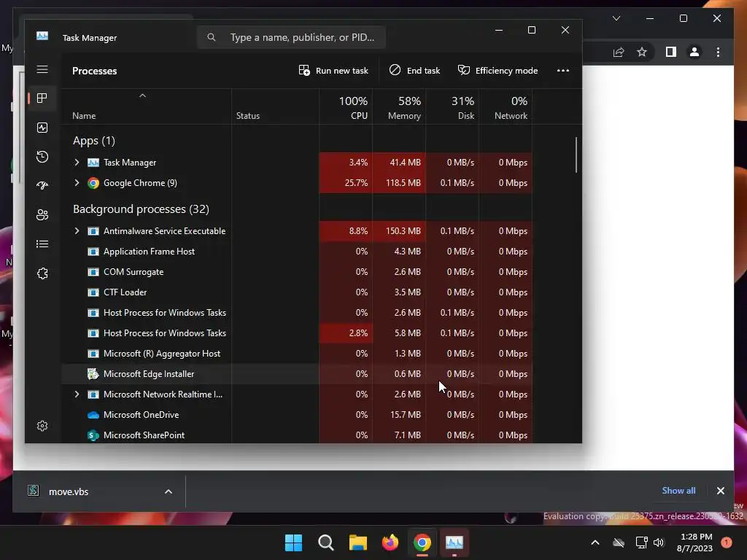
Task: Click Show all downloads link in Chrome
Action: pos(678,491)
